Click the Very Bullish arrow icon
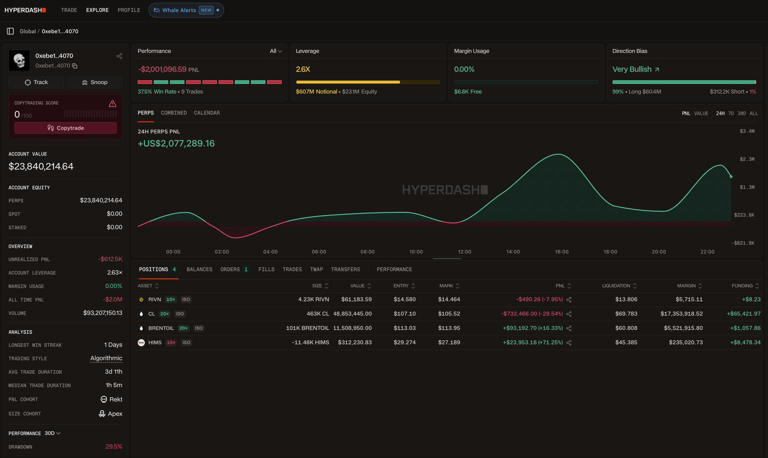Image resolution: width=768 pixels, height=458 pixels. pos(657,70)
